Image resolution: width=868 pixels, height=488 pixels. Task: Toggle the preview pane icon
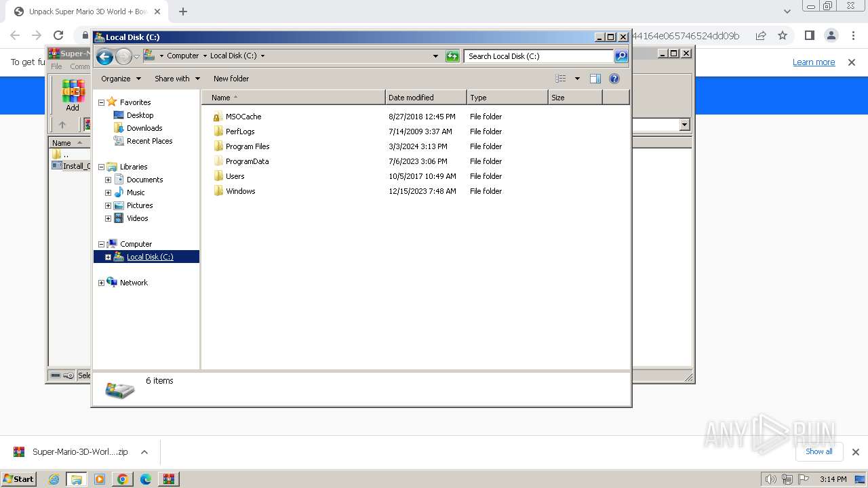(x=595, y=79)
